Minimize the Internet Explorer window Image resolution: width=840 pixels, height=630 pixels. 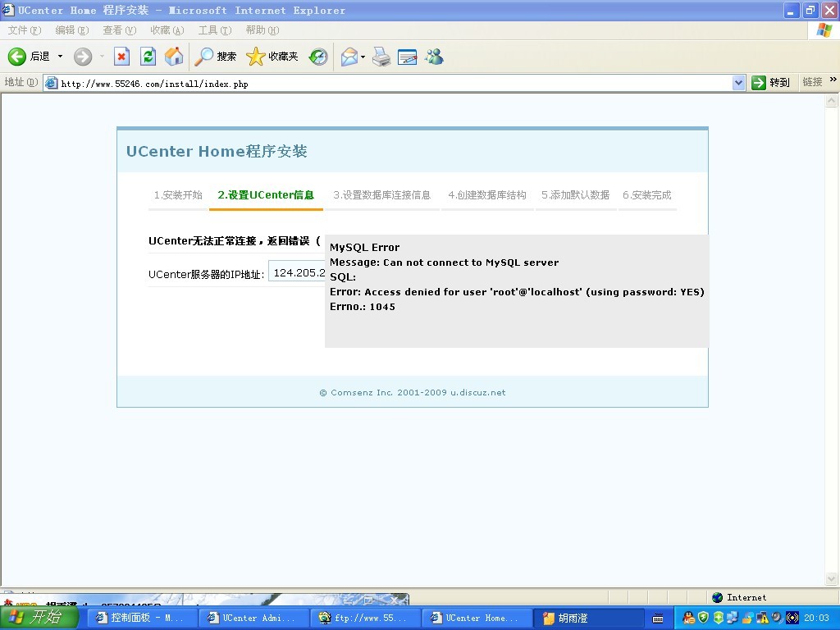point(791,10)
